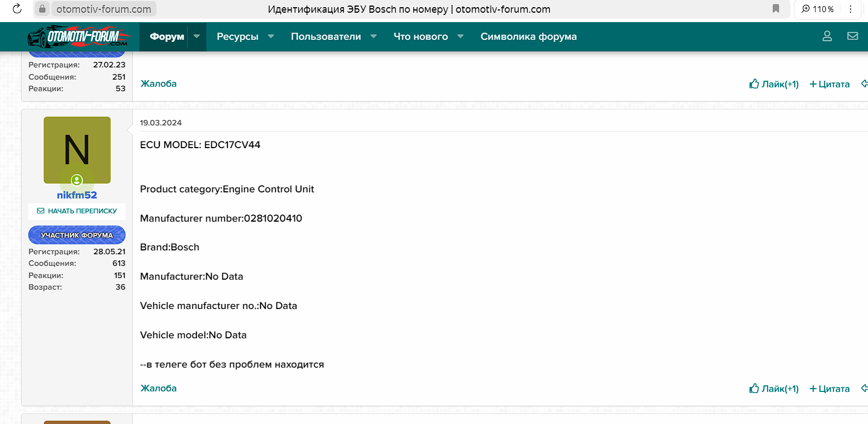Open user account profile icon
The image size is (868, 424).
pyautogui.click(x=827, y=36)
